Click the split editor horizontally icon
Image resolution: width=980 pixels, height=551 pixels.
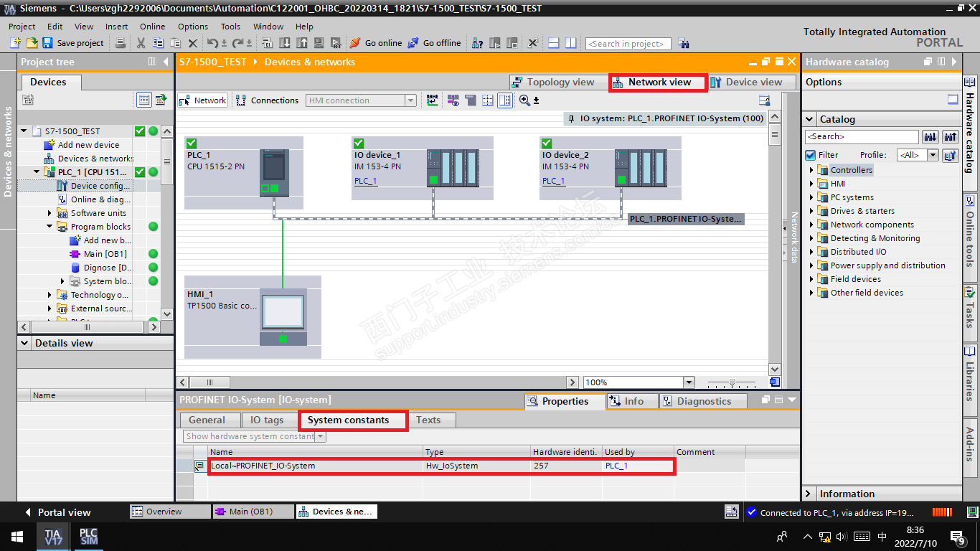553,43
